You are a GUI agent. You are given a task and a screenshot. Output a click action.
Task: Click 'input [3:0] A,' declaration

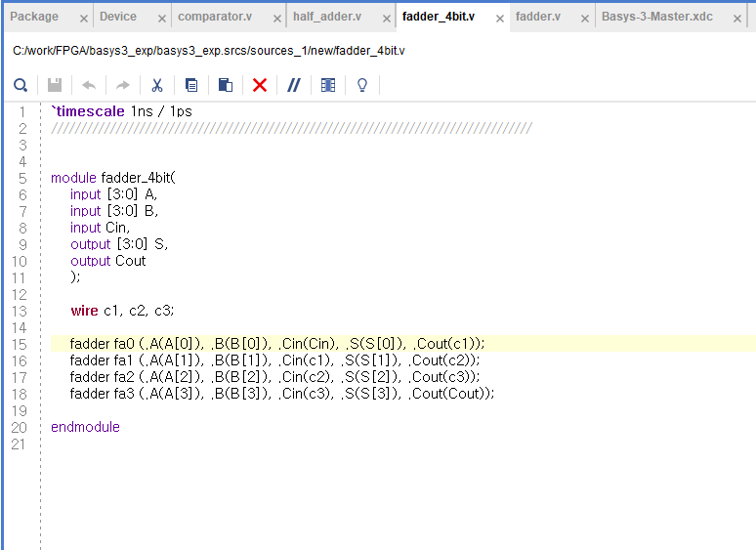[x=113, y=194]
